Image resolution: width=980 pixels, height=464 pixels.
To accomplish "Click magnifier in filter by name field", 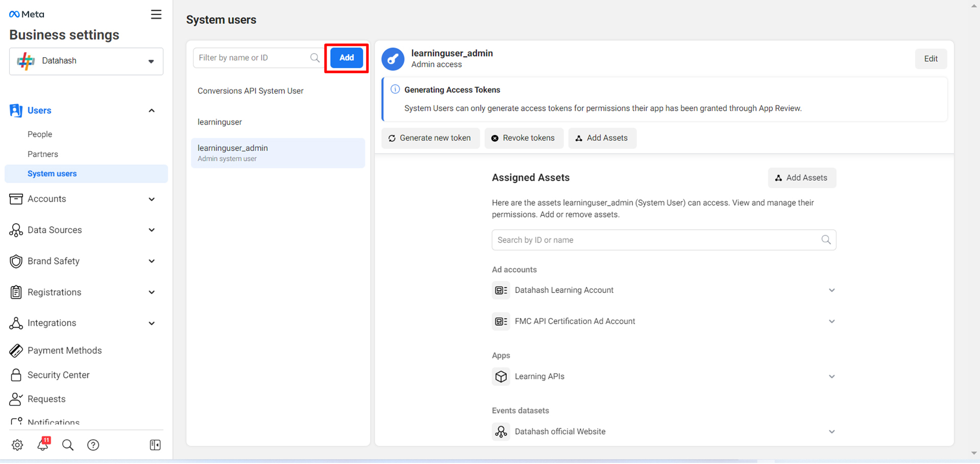I will [x=315, y=58].
